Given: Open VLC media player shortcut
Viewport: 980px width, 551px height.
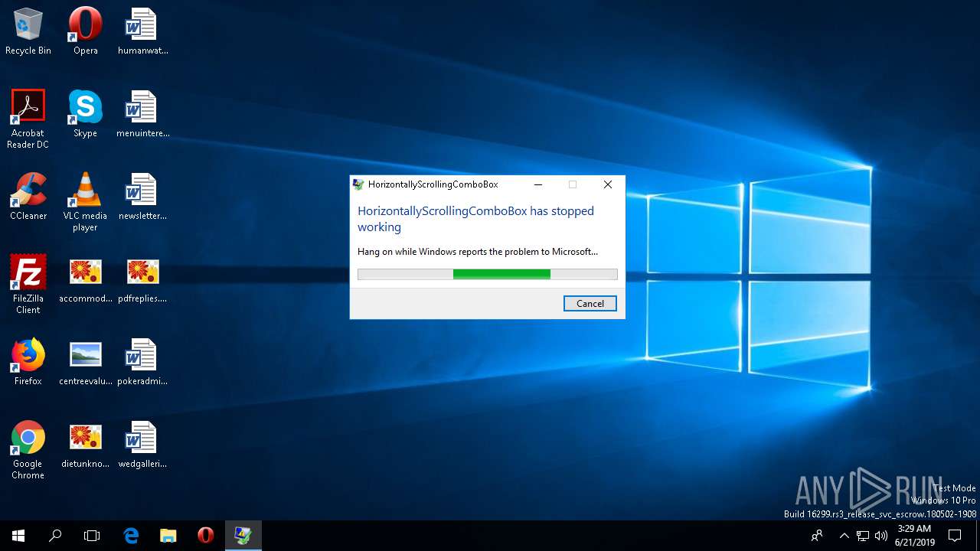Looking at the screenshot, I should pos(85,201).
